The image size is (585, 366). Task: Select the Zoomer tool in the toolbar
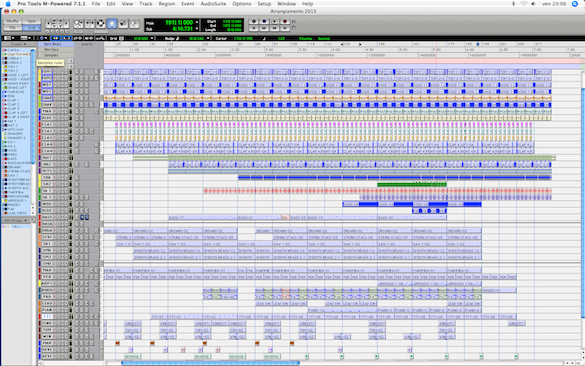pos(78,24)
